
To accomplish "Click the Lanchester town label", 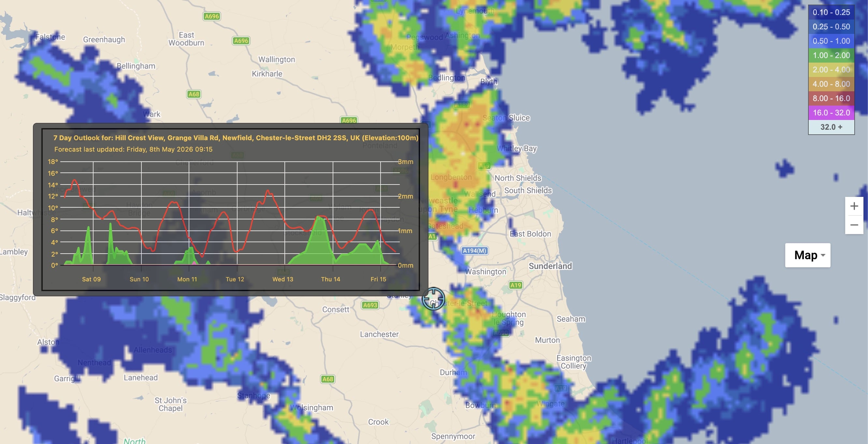I will point(379,334).
